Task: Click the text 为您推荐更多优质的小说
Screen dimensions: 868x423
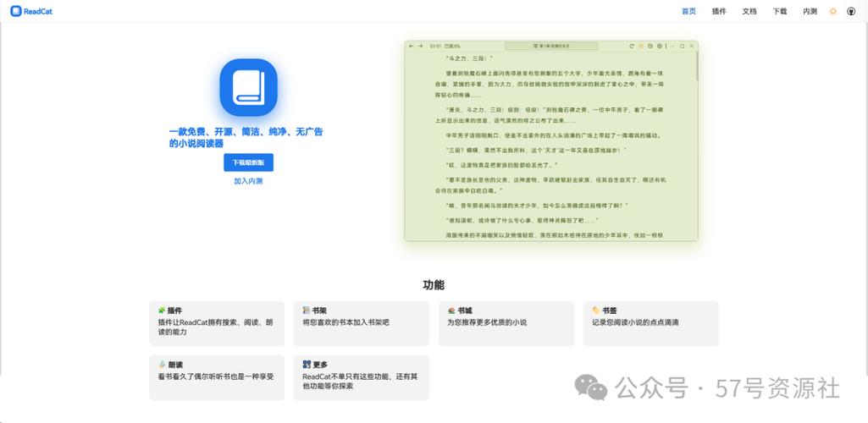Action: (x=487, y=322)
